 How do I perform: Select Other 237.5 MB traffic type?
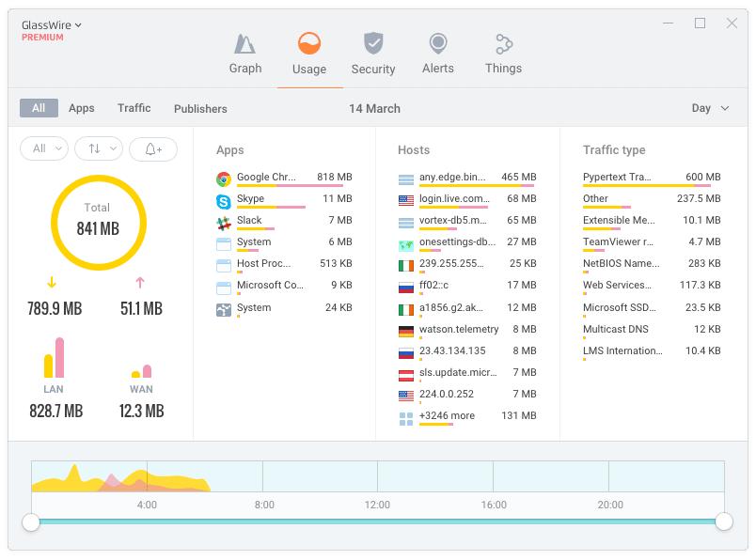(652, 201)
